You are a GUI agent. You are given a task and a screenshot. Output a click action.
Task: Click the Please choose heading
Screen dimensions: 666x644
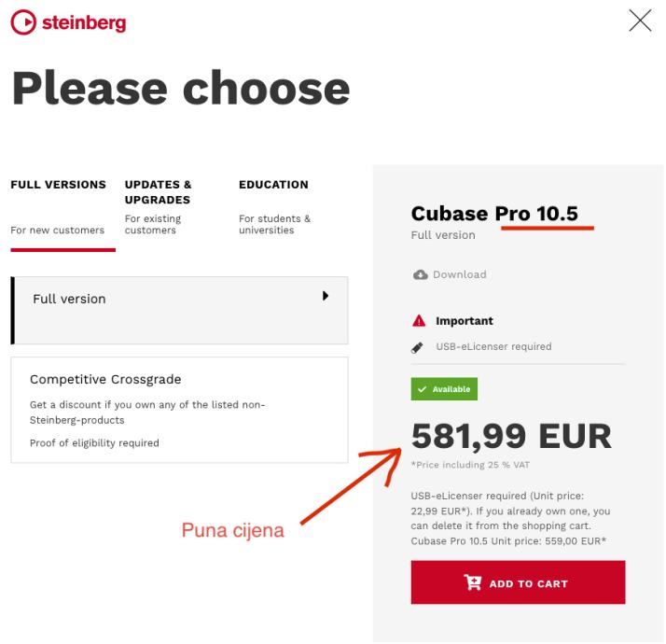[180, 88]
